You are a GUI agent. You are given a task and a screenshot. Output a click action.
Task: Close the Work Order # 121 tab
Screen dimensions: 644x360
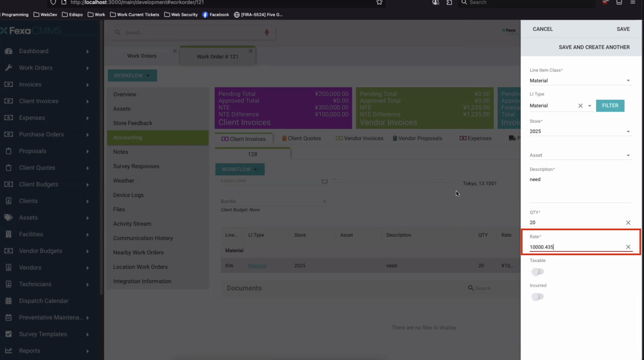(x=251, y=51)
